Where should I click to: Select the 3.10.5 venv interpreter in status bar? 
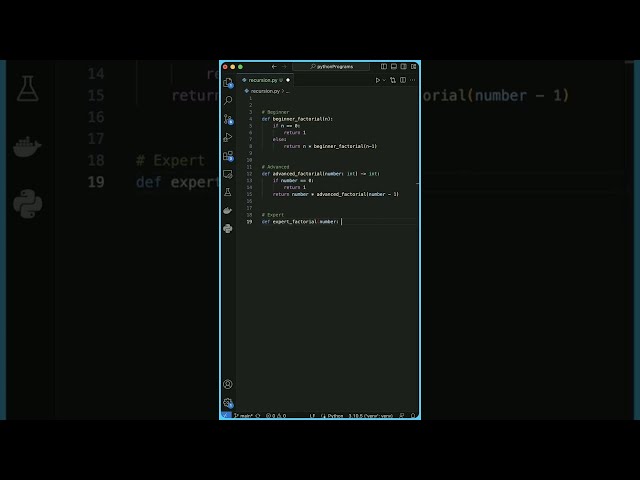click(x=371, y=416)
